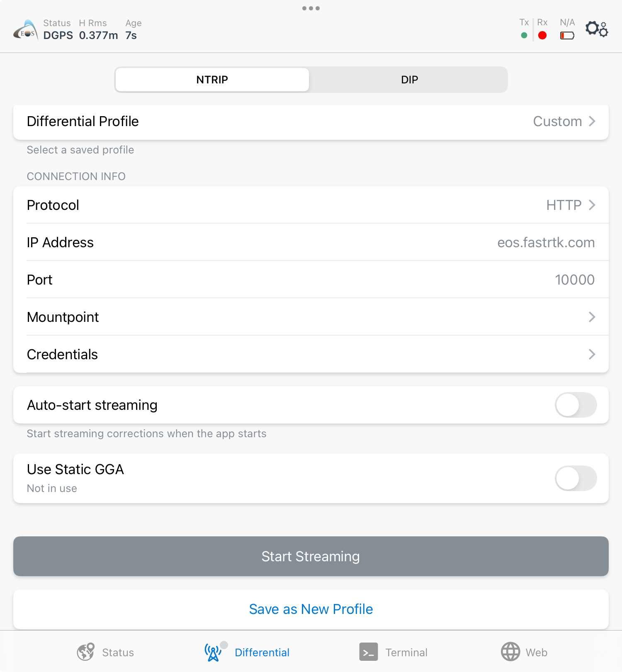
Task: Enable Auto-start streaming switch
Action: point(576,405)
